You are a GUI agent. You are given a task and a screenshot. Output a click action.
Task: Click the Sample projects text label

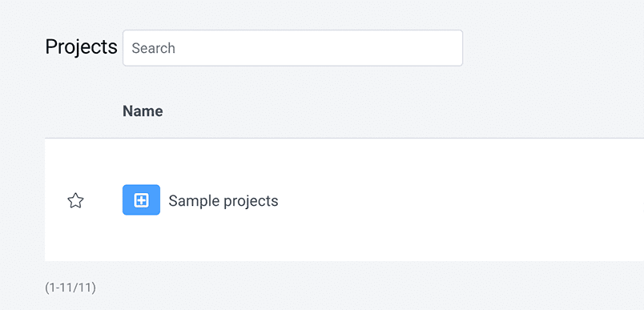223,201
